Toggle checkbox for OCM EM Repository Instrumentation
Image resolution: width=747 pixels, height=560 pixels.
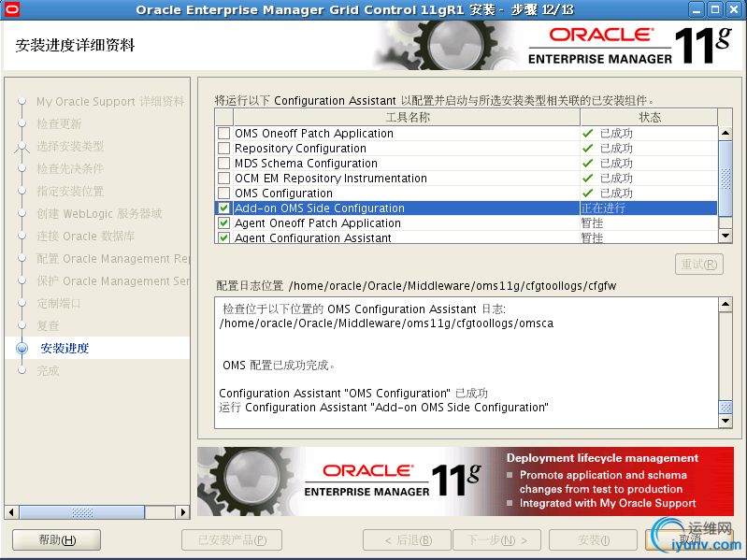click(x=223, y=178)
